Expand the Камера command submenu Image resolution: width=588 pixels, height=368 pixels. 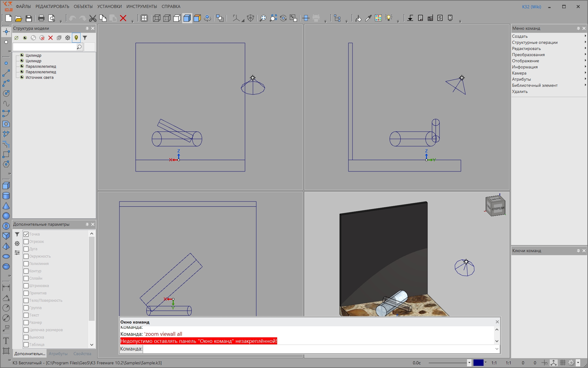(549, 73)
